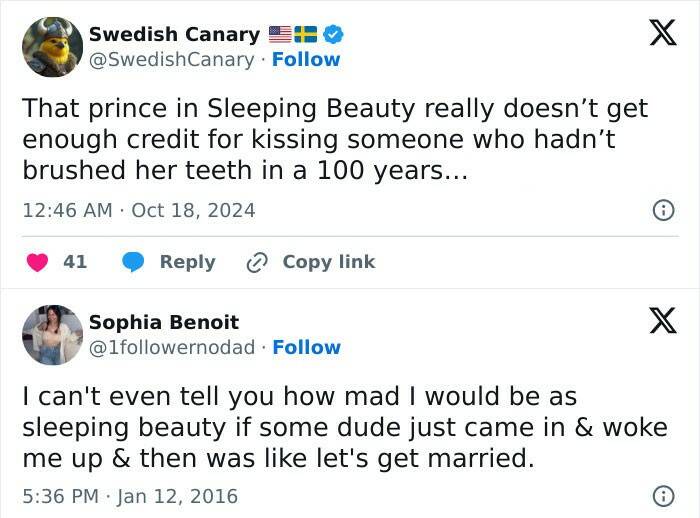Screen dimensions: 700x518
Task: Like the Swedish Canary tweet with the heart icon
Action: pos(38,262)
